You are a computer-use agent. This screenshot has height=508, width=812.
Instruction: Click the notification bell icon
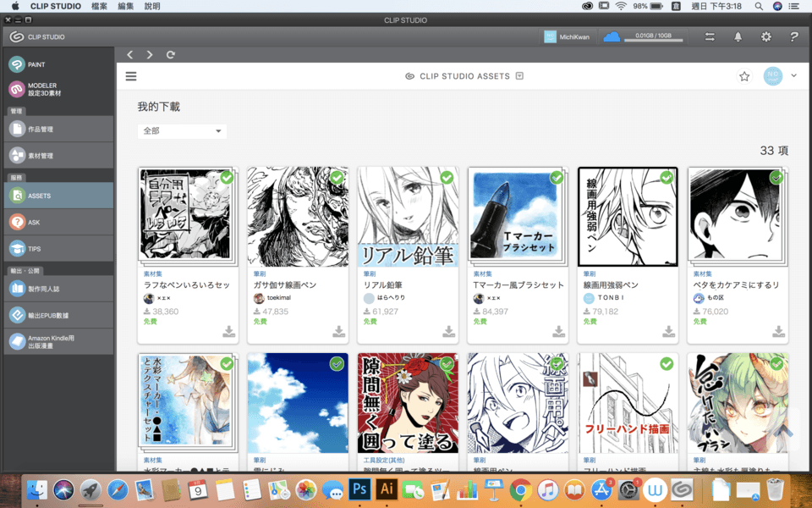738,36
